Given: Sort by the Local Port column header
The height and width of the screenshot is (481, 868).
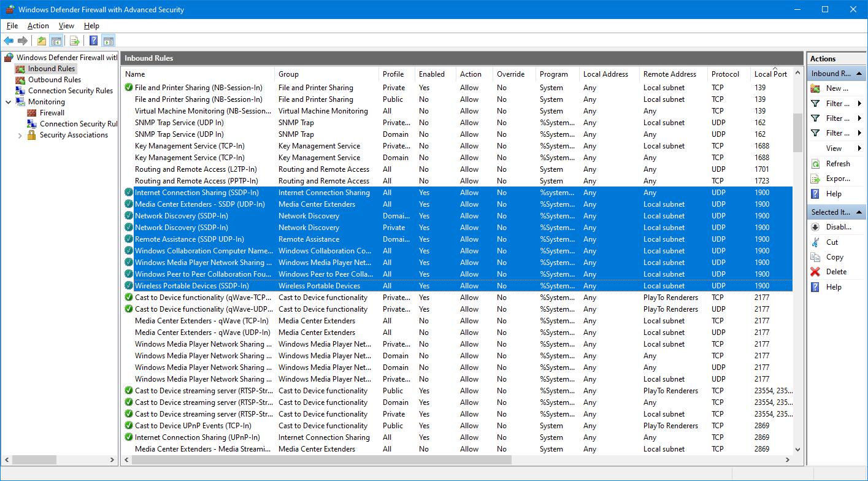Looking at the screenshot, I should 773,74.
